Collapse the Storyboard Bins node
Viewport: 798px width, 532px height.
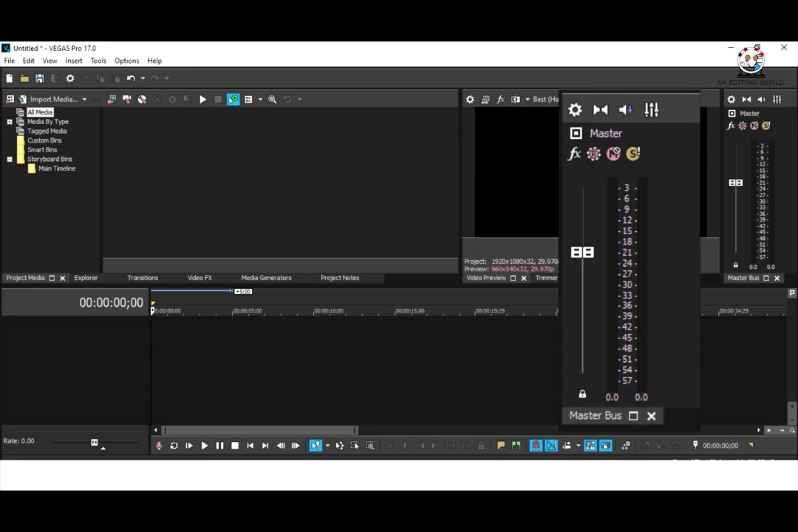click(9, 160)
